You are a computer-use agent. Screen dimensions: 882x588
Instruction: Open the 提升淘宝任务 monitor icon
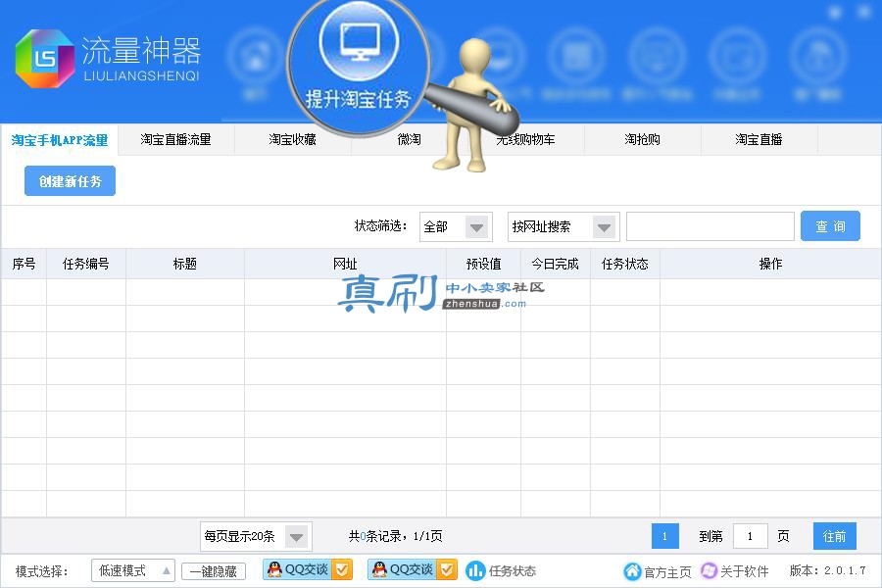(359, 42)
